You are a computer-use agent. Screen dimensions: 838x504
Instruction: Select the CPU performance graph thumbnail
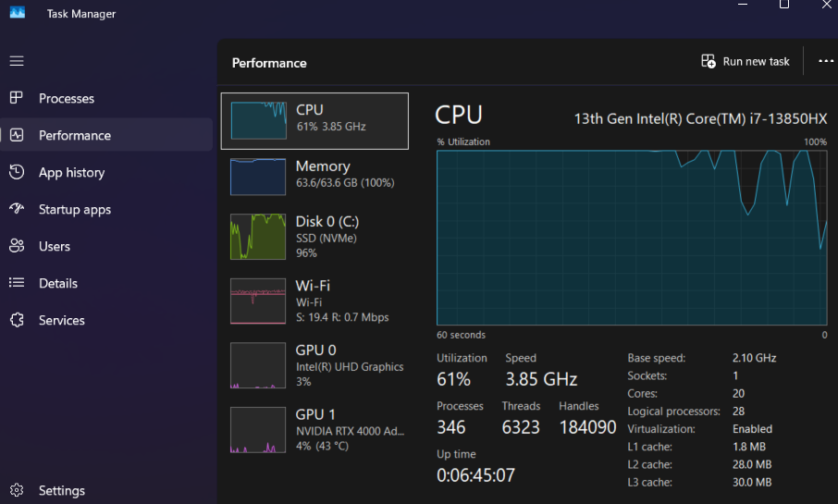pos(258,120)
